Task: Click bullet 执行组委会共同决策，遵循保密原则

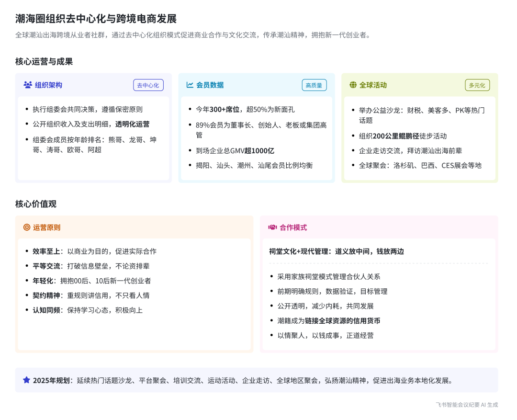Action: click(x=88, y=110)
